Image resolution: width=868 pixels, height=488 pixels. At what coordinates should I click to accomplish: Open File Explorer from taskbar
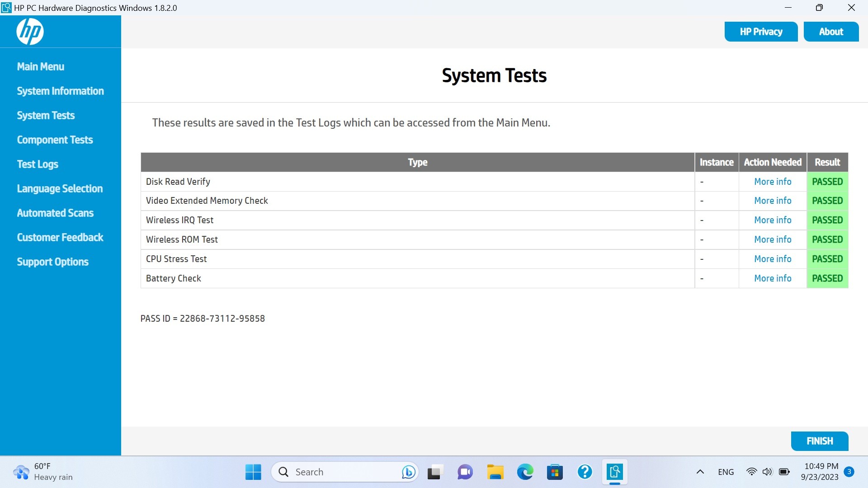pyautogui.click(x=495, y=472)
